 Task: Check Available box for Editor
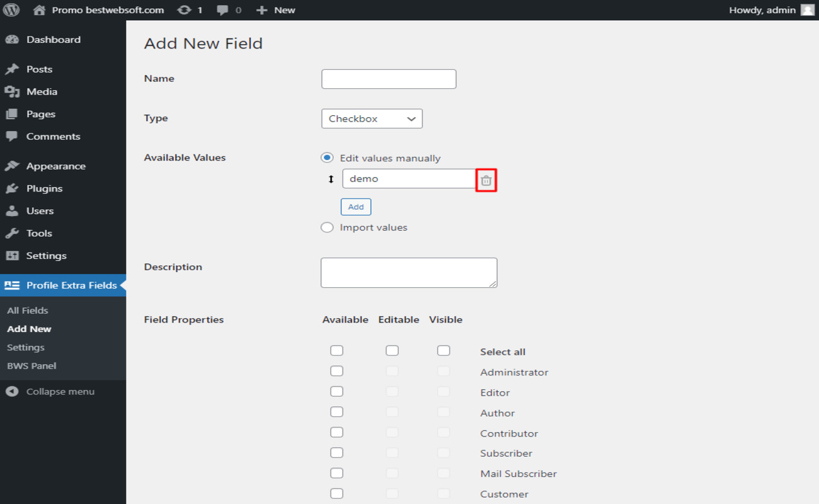[x=337, y=392]
